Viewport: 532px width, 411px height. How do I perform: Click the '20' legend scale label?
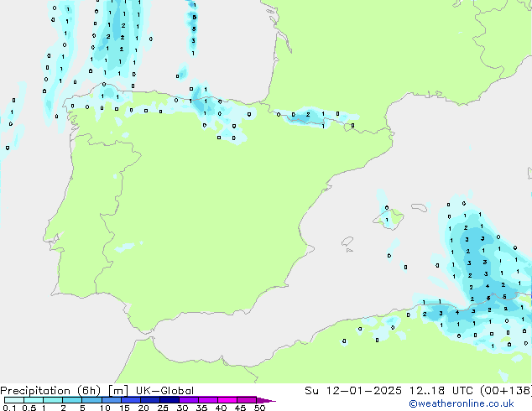(143, 408)
